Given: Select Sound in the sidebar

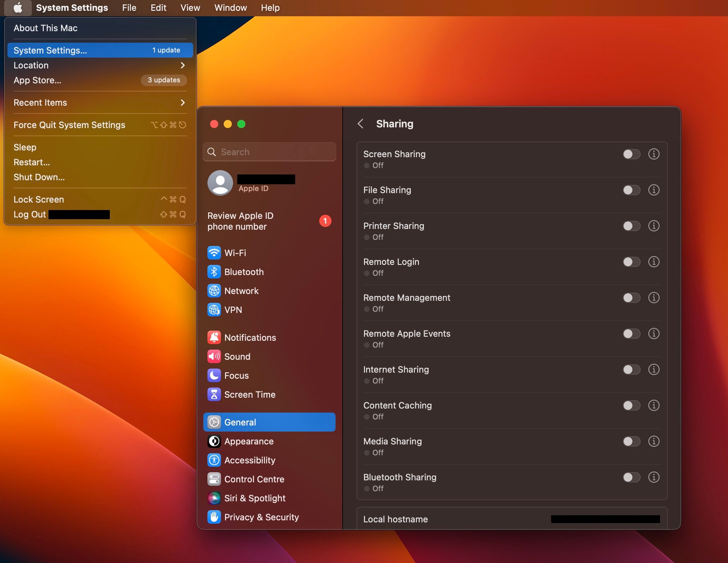Looking at the screenshot, I should [x=237, y=356].
